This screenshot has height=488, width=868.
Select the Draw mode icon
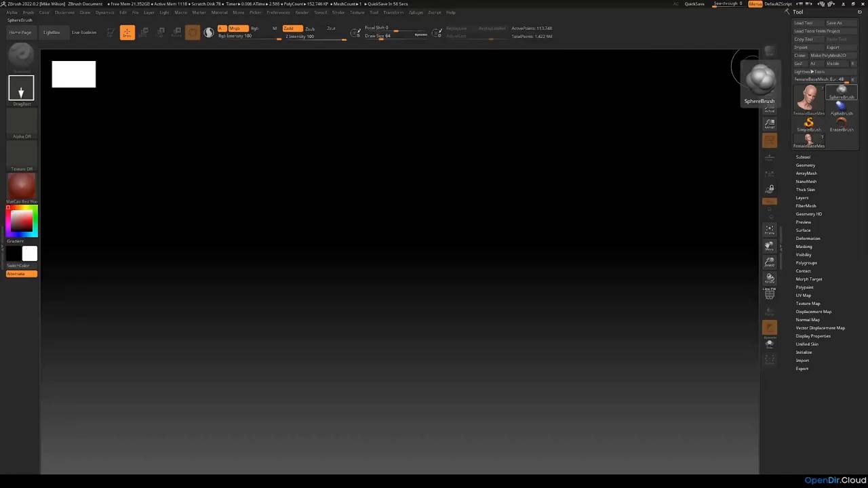(x=127, y=33)
